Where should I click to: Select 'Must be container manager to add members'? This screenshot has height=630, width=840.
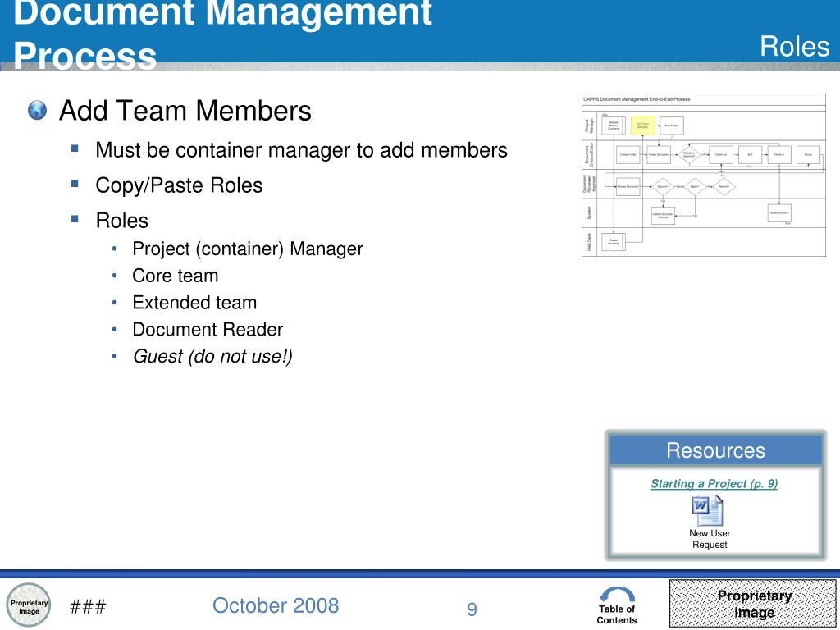301,150
